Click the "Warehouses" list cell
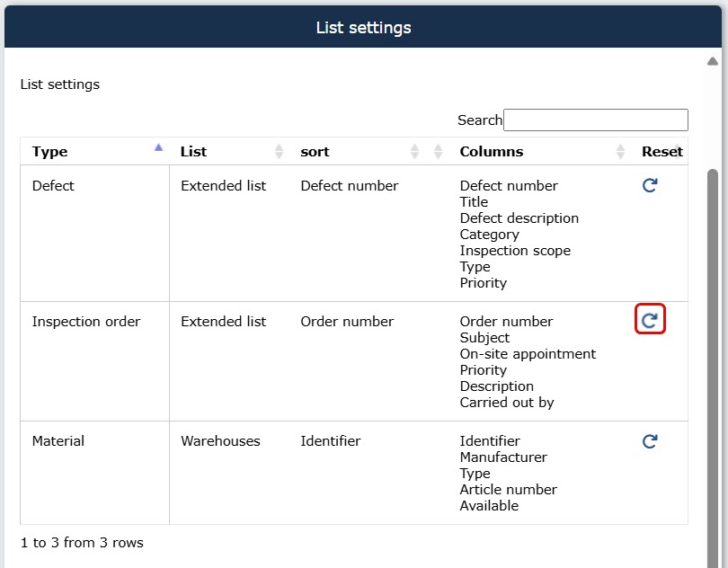Viewport: 728px width, 568px height. click(x=220, y=441)
